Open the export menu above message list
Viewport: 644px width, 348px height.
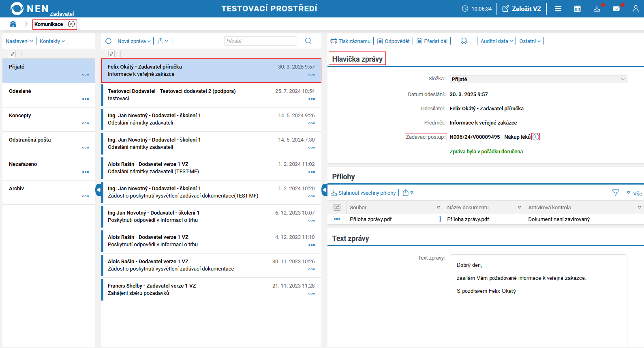pyautogui.click(x=163, y=41)
